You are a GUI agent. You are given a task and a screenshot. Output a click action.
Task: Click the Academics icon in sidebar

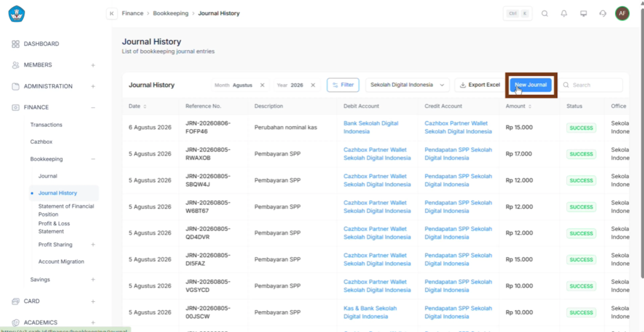tap(15, 322)
